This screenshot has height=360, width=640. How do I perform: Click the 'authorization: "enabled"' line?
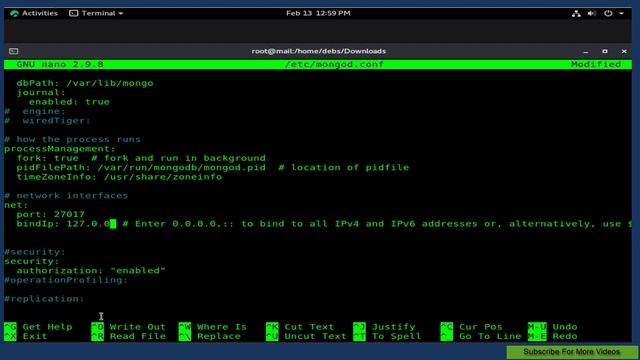(91, 271)
